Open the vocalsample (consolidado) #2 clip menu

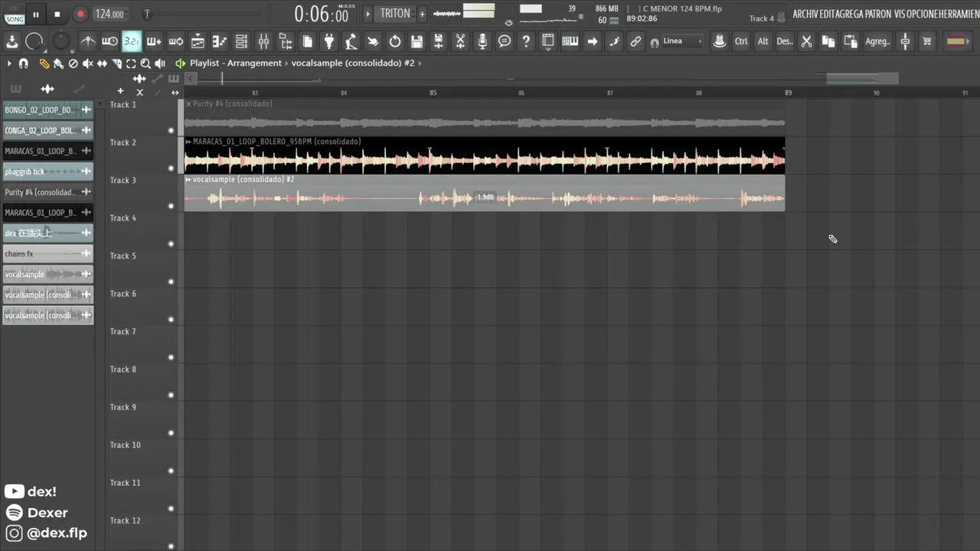coord(188,179)
